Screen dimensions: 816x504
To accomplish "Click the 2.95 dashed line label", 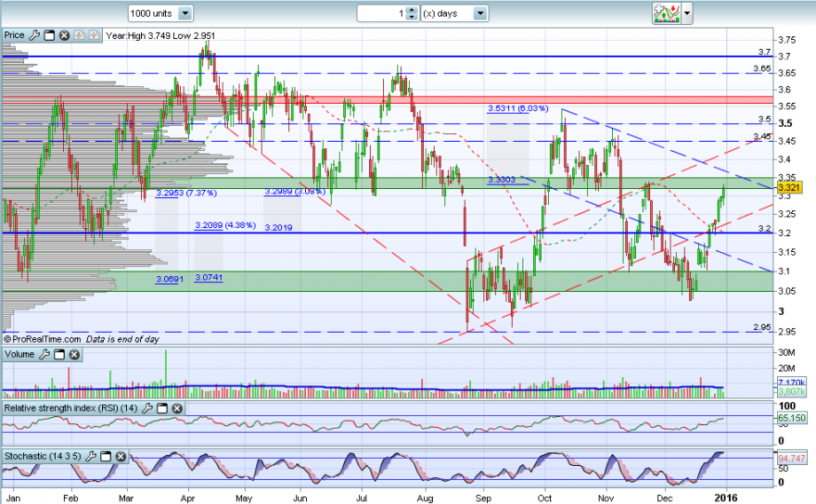I will (762, 327).
